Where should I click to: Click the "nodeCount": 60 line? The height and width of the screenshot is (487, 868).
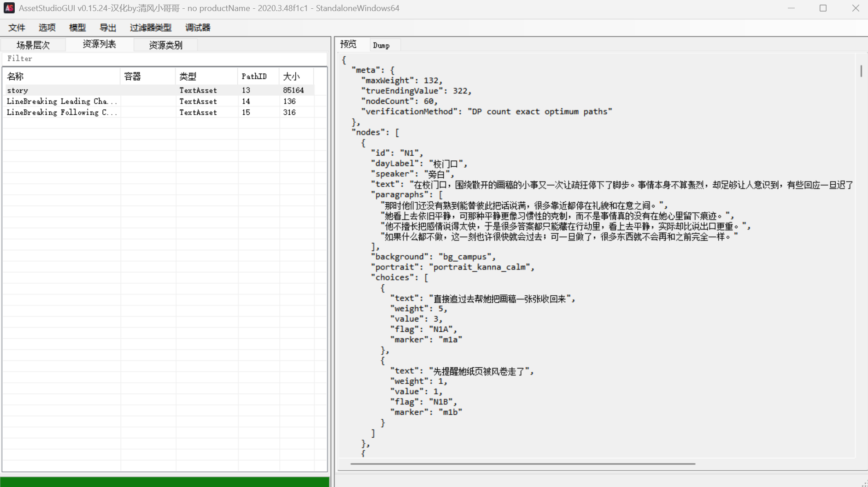pos(399,101)
